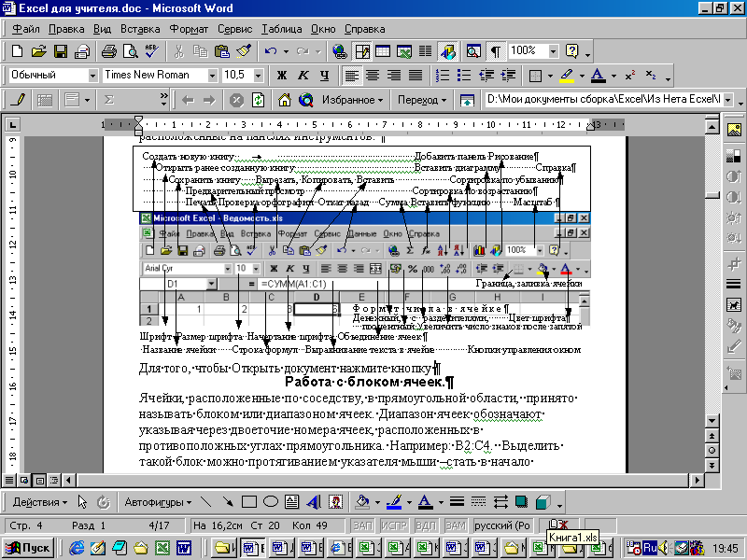Open the style dropdown Обычный

[92, 76]
